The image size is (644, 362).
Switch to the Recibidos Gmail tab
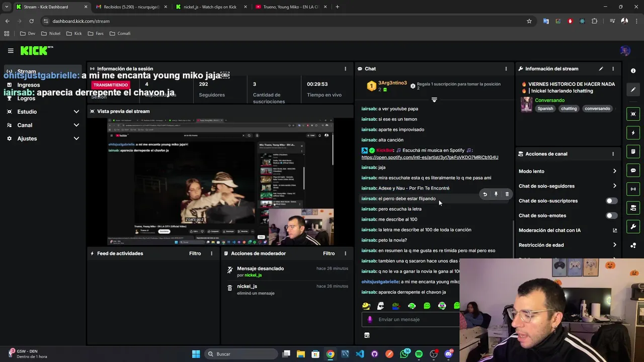tap(131, 7)
